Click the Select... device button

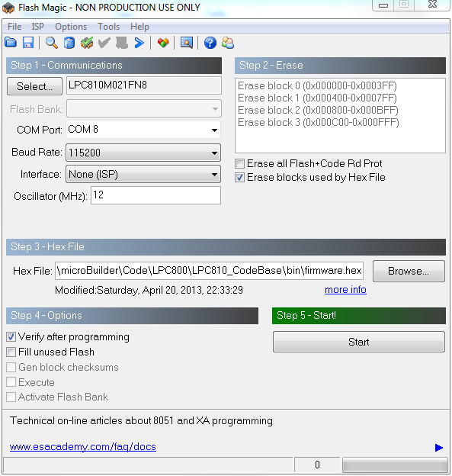[34, 86]
